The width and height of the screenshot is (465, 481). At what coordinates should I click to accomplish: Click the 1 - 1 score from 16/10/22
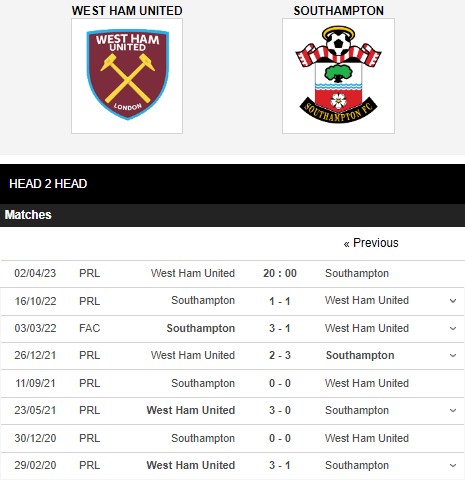click(280, 301)
